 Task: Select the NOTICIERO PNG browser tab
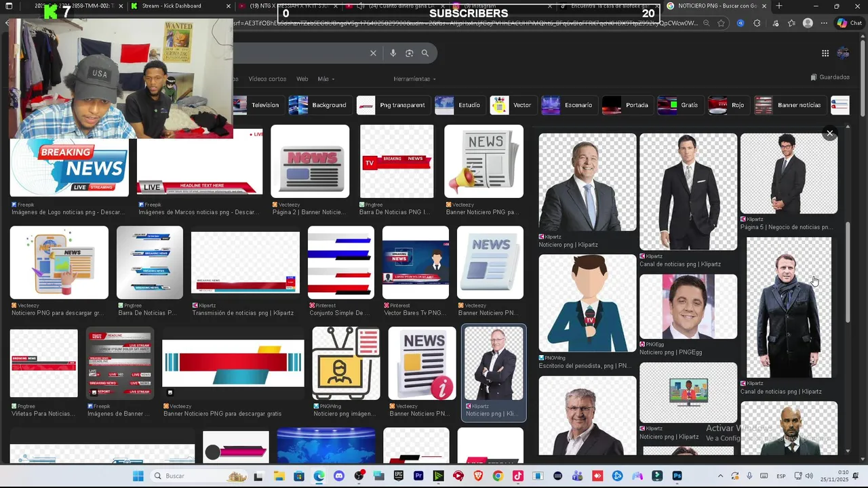(x=717, y=6)
